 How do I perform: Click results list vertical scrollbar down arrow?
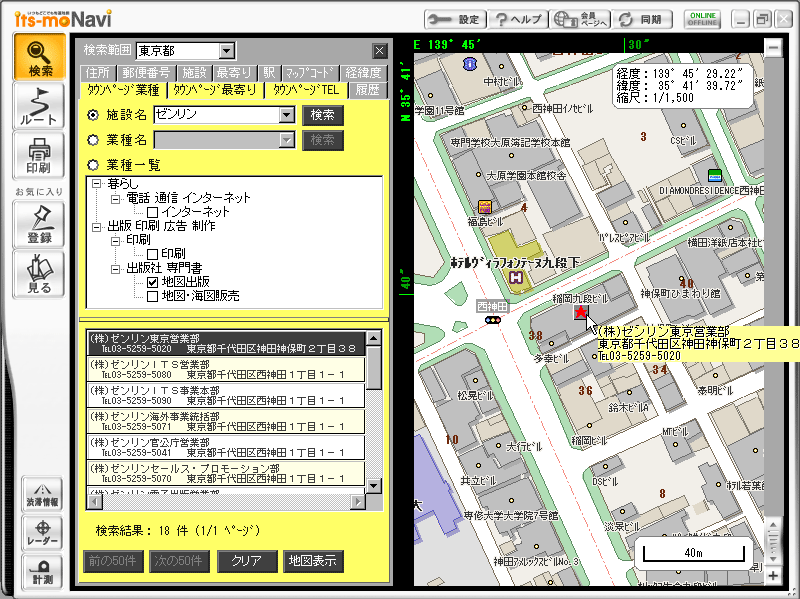374,486
